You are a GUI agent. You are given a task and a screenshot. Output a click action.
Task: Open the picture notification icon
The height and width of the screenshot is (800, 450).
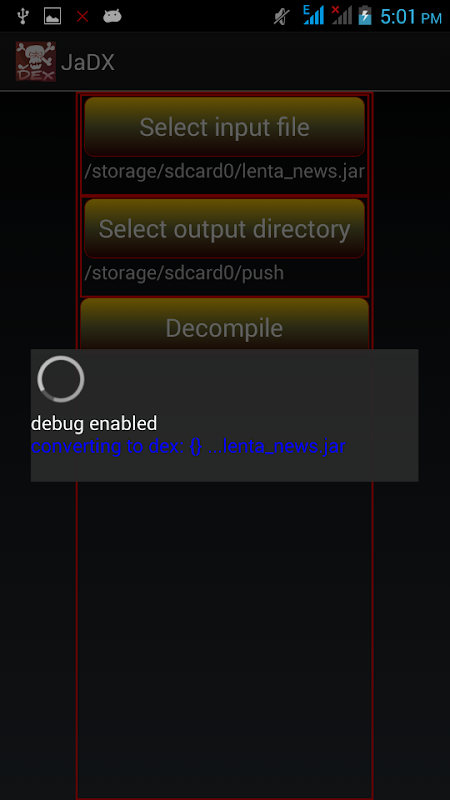[53, 16]
